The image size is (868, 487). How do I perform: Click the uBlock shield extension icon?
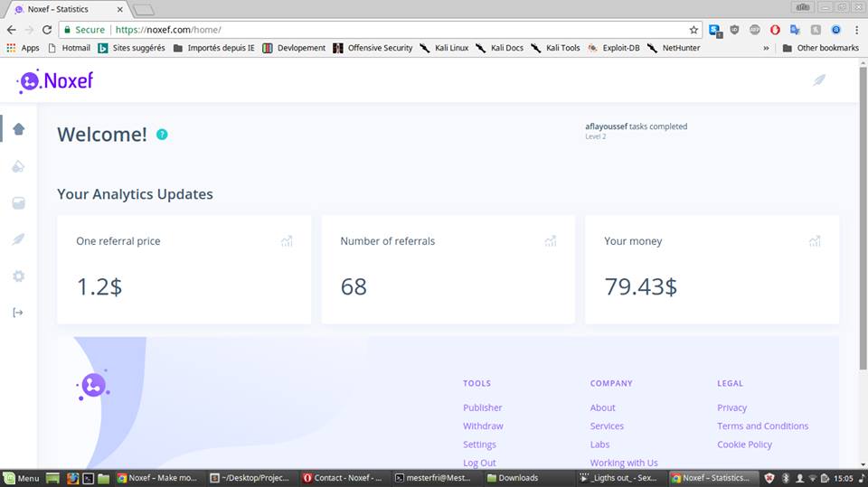734,30
